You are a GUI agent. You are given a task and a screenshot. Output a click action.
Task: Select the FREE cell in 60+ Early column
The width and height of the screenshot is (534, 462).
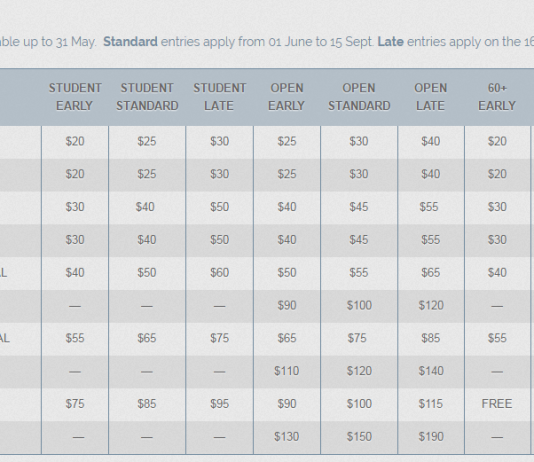pyautogui.click(x=497, y=404)
